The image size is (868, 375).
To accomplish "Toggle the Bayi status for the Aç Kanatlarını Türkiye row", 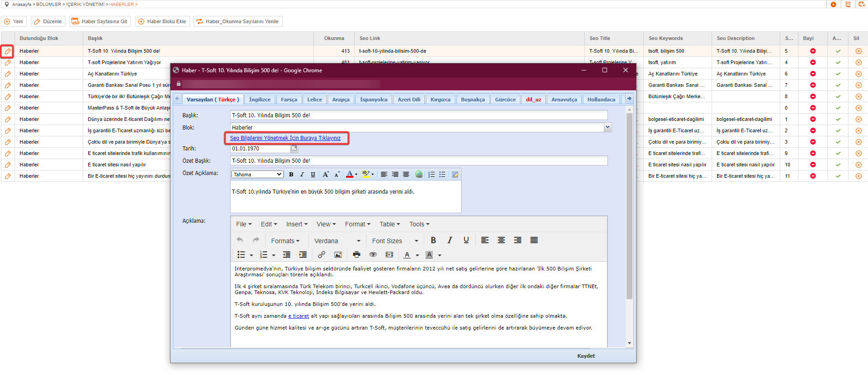I will (x=813, y=74).
